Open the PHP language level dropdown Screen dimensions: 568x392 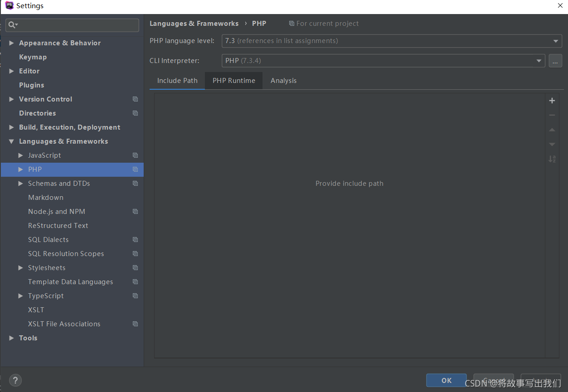coord(392,41)
